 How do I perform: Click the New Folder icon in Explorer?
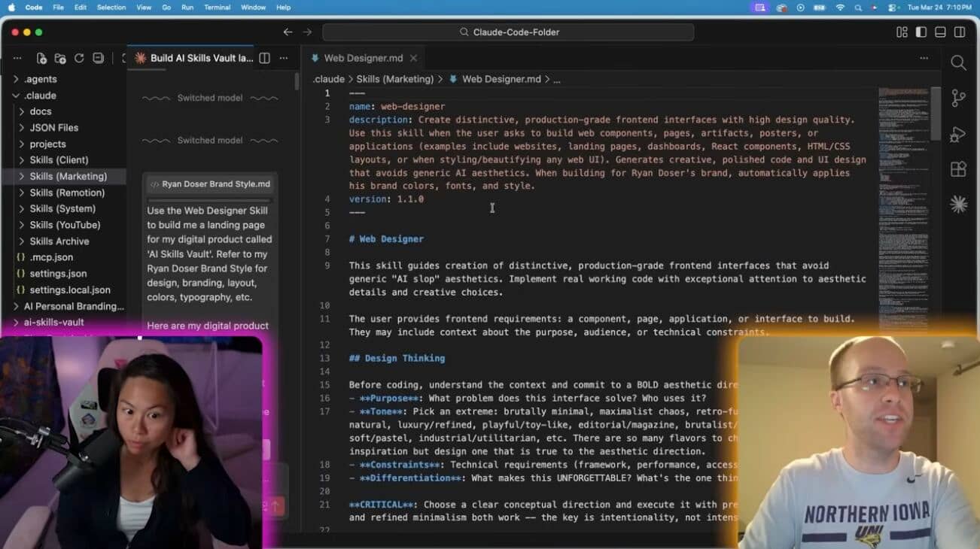tap(60, 58)
